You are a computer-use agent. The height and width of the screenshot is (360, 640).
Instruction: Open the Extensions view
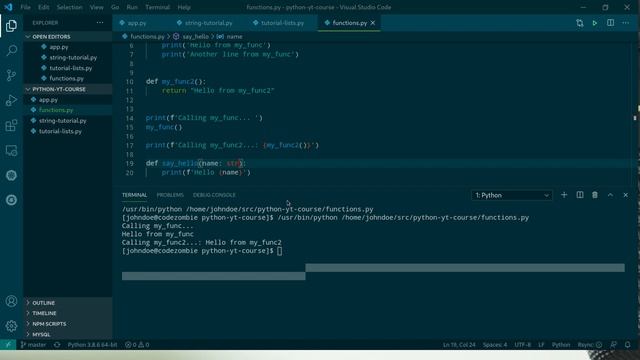11,125
